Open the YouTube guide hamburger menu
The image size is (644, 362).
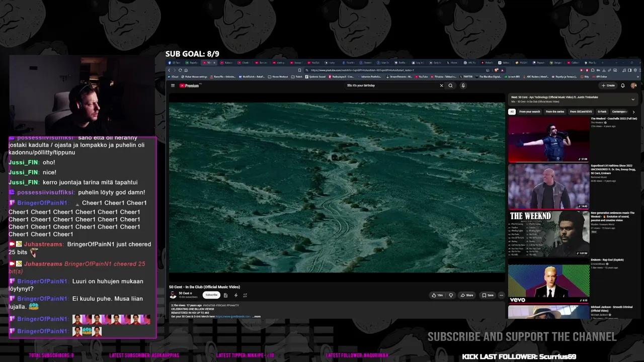173,85
